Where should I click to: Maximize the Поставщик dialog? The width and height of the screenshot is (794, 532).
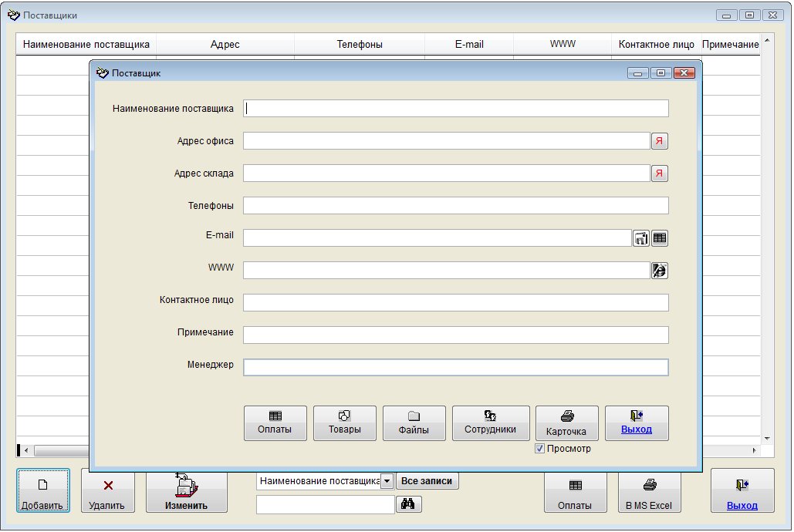(661, 73)
